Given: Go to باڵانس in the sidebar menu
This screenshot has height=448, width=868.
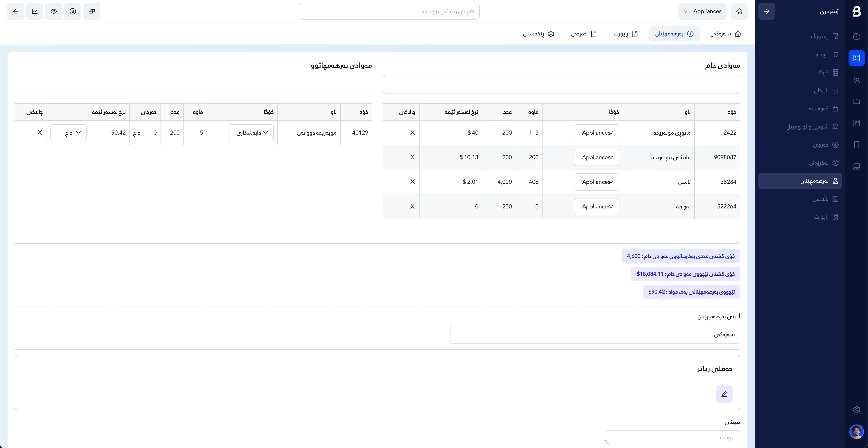Looking at the screenshot, I should pyautogui.click(x=825, y=199).
